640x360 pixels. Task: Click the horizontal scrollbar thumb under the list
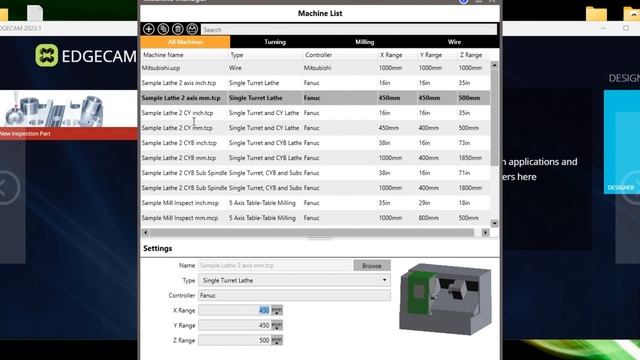312,232
